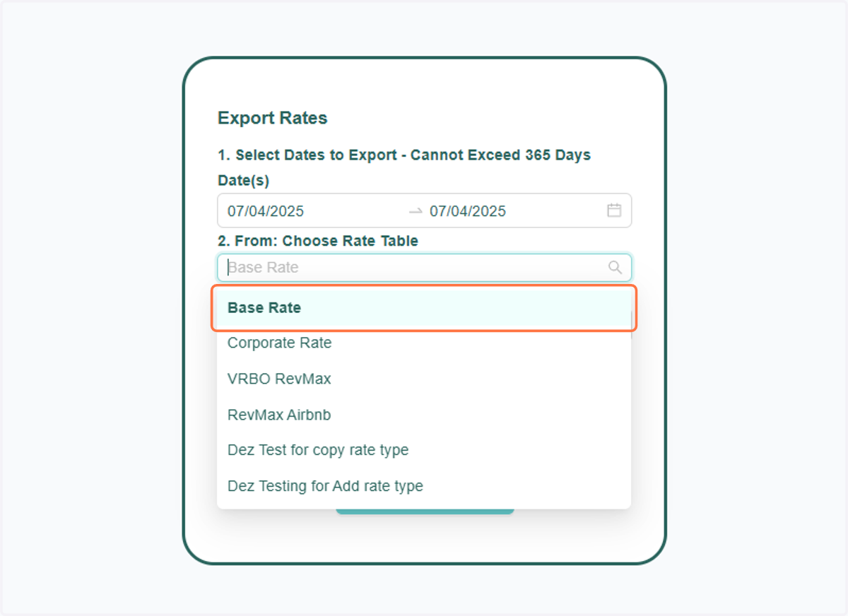This screenshot has width=848, height=616.
Task: Select Dez Test for copy rate type
Action: tap(424, 450)
